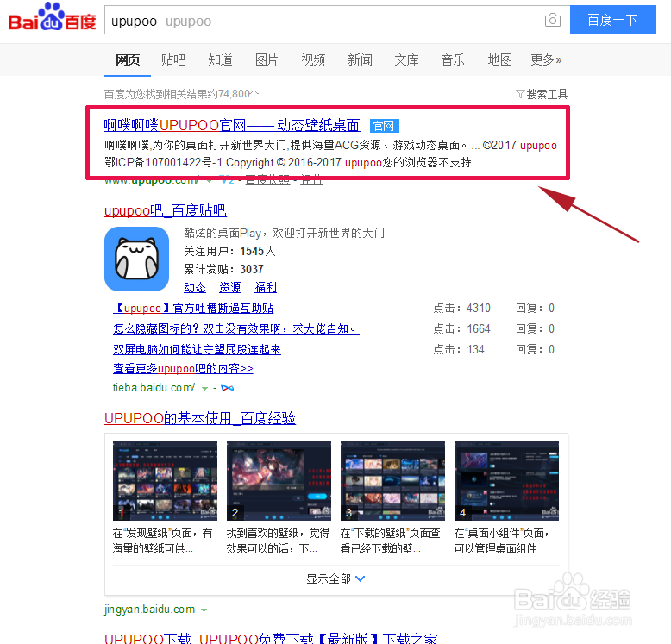Open step 4 thumbnail 桌面小组件页面
This screenshot has height=644, width=671.
(x=506, y=481)
